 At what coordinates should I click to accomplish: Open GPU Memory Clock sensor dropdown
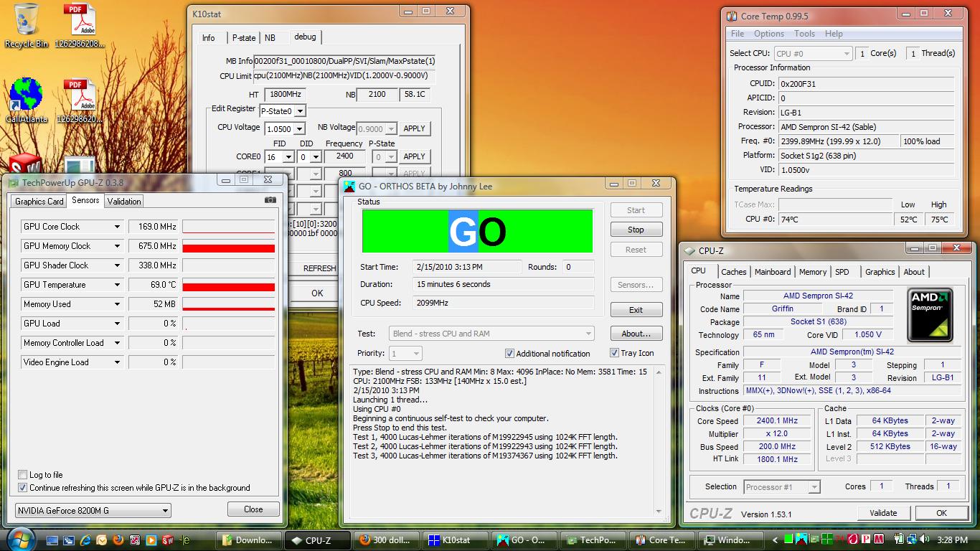click(x=117, y=246)
